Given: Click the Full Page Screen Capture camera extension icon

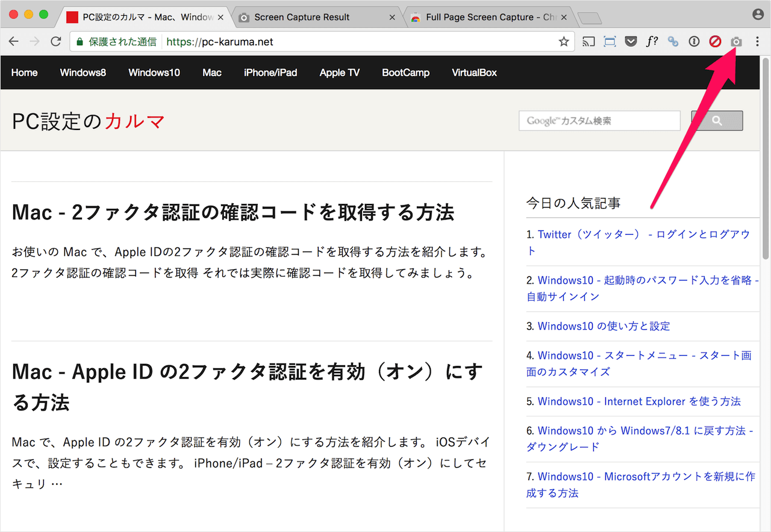Looking at the screenshot, I should 736,42.
